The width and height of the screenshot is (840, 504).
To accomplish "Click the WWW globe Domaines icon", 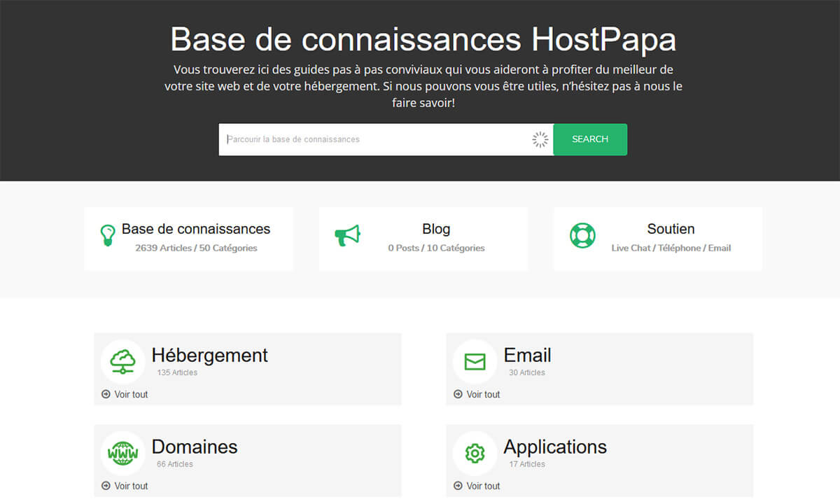I will [122, 453].
